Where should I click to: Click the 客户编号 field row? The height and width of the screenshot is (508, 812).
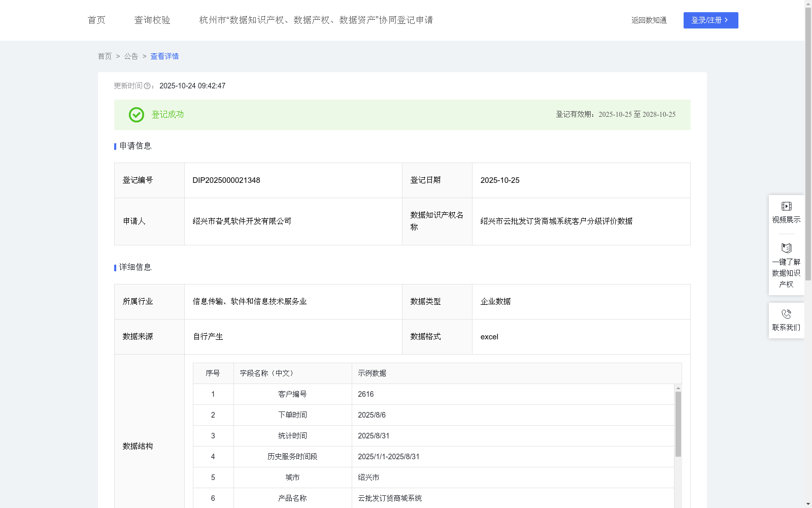click(x=433, y=394)
